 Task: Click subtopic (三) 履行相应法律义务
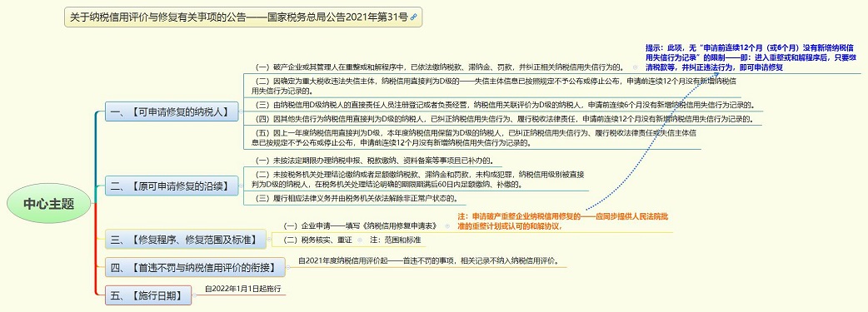[357, 198]
